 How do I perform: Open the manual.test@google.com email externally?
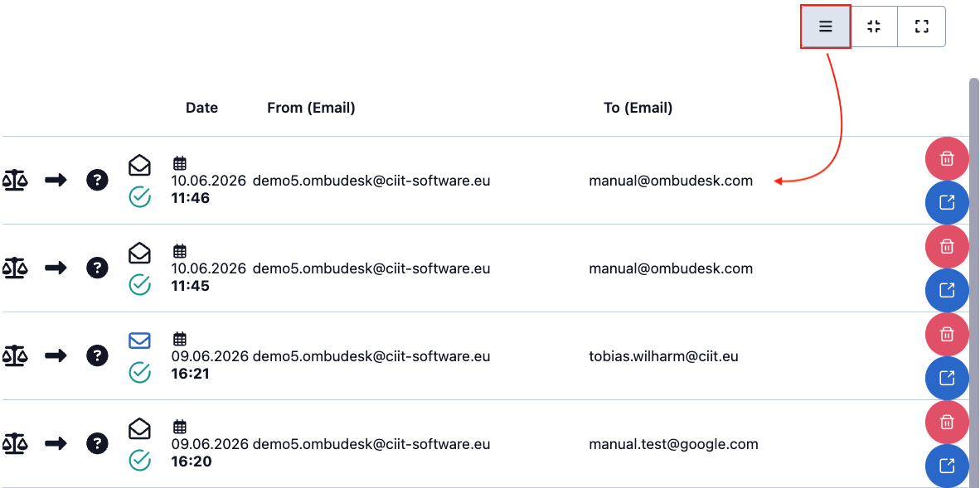click(947, 466)
